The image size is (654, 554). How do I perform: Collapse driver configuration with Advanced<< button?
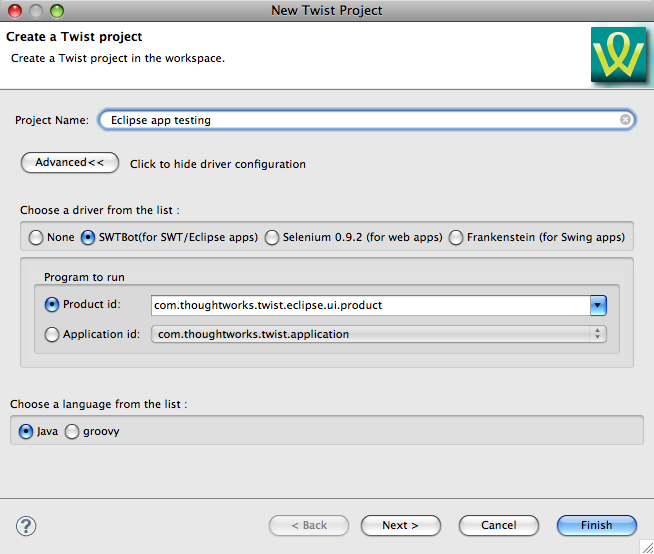coord(70,162)
